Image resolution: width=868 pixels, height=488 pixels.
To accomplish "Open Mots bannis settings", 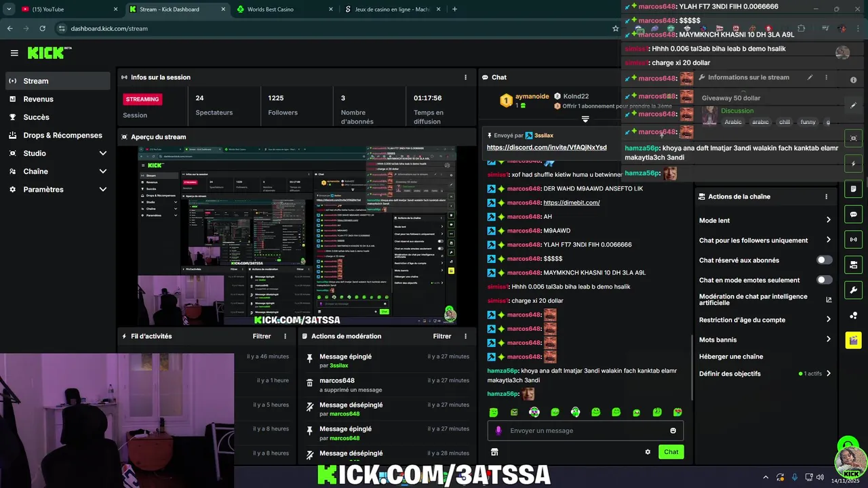I will point(765,340).
